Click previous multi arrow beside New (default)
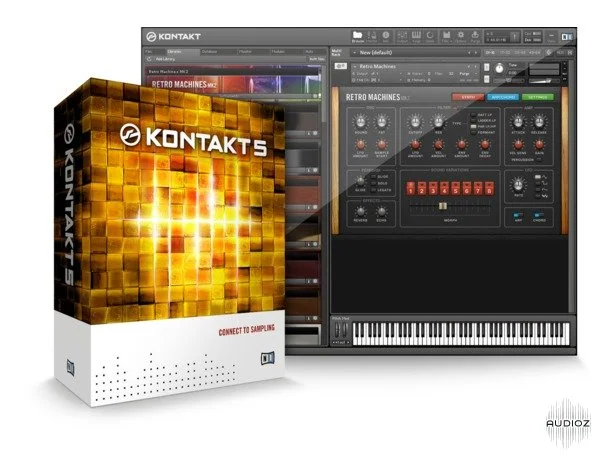This screenshot has width=600, height=458. point(470,52)
